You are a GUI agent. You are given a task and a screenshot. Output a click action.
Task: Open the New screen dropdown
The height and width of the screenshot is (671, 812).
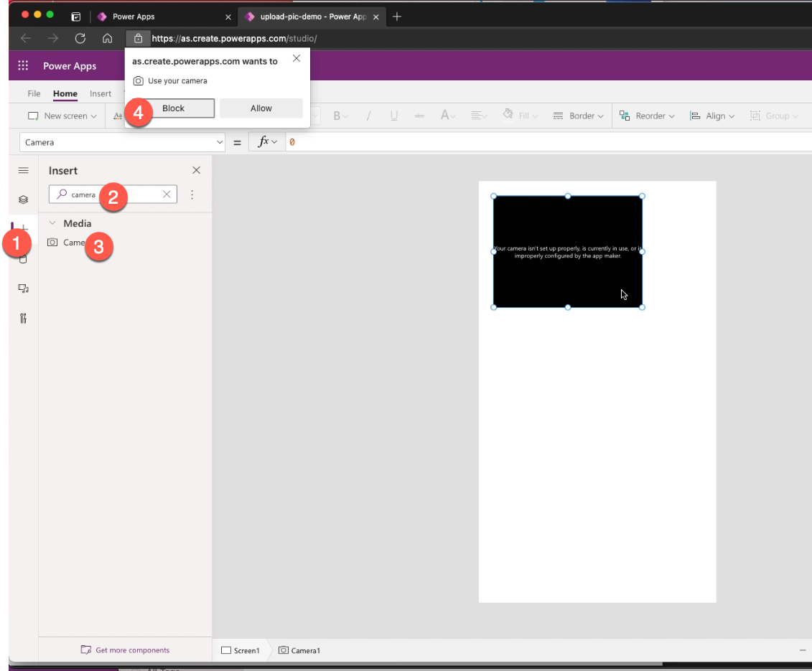pos(62,116)
